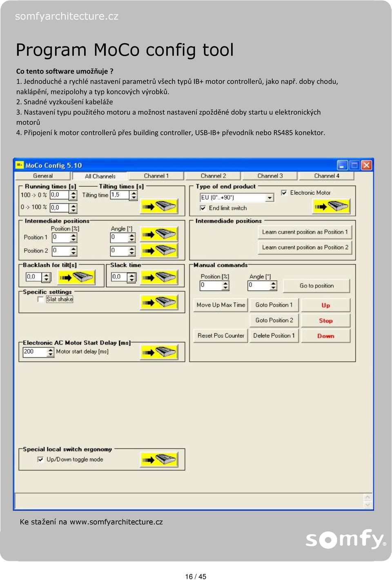Click the Goto Position 1 button
The height and width of the screenshot is (580, 392).
pos(274,305)
